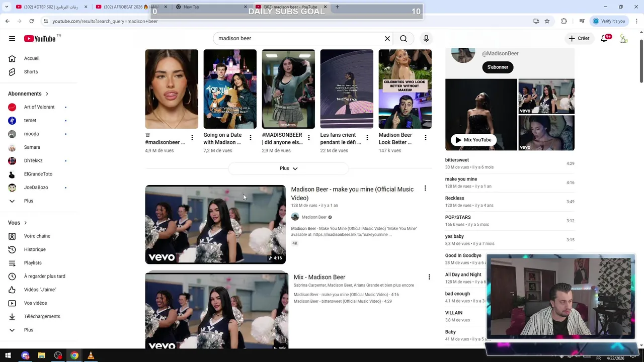
Task: Open the Vous section chevron
Action: (x=25, y=223)
